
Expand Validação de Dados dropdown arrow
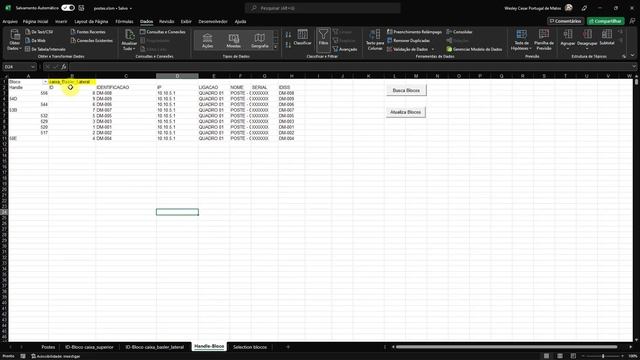(x=433, y=49)
